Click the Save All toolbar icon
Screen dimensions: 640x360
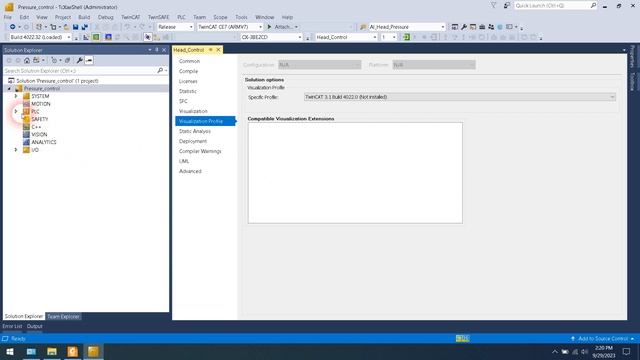tap(84, 27)
